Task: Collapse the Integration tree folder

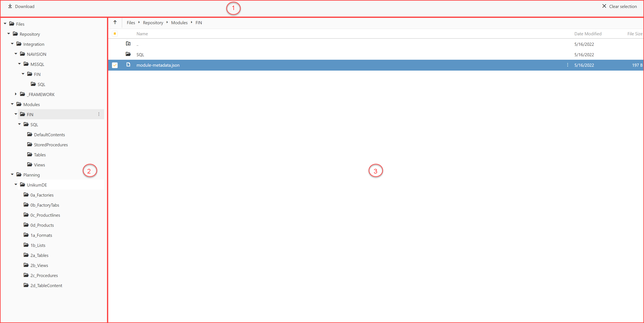Action: (x=12, y=44)
